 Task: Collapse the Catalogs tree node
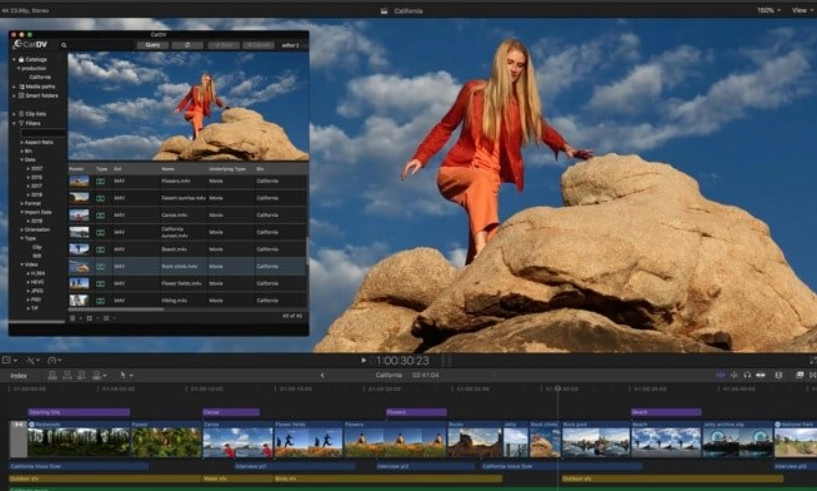pyautogui.click(x=14, y=59)
